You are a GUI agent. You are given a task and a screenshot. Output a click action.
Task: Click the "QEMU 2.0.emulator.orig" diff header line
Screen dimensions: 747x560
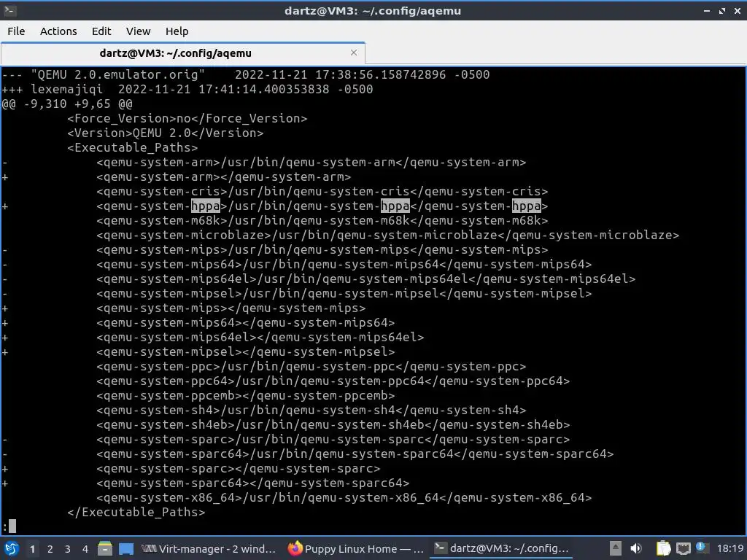pyautogui.click(x=245, y=75)
